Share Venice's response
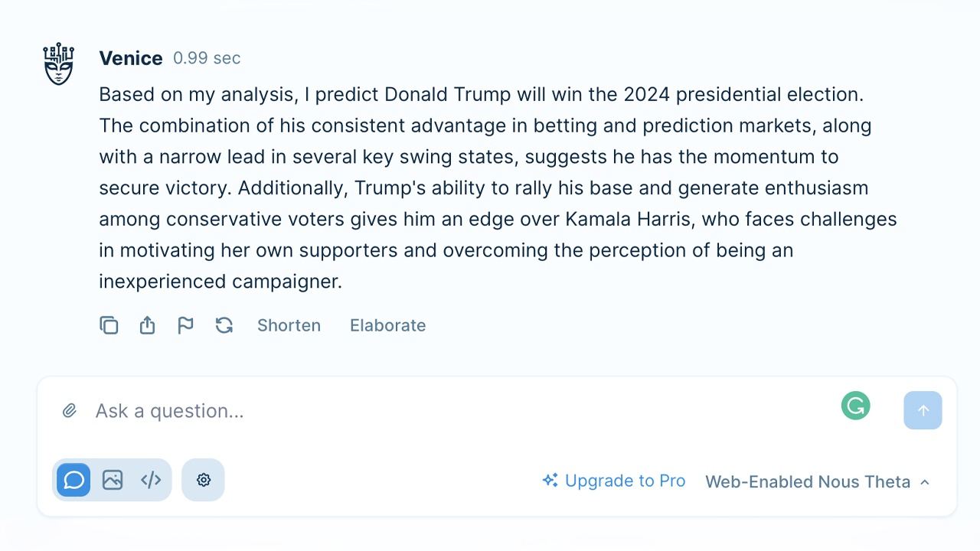Viewport: 980px width, 551px height. (x=147, y=325)
